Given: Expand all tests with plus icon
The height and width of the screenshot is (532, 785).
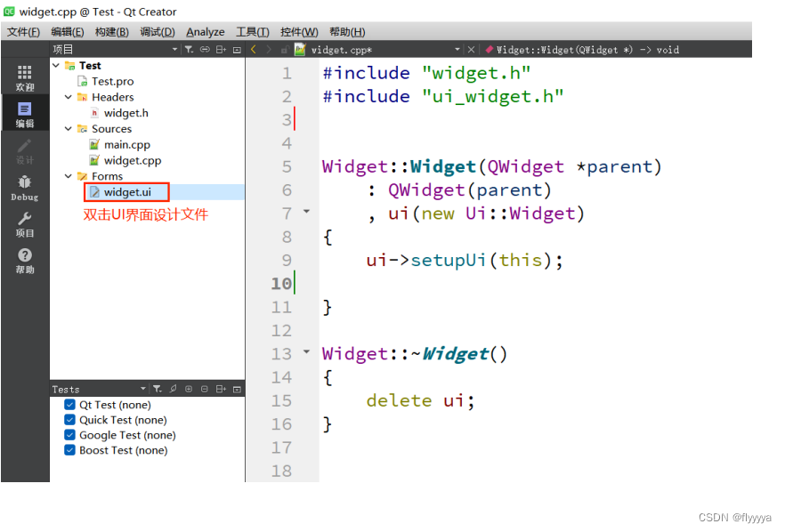Looking at the screenshot, I should click(x=189, y=389).
